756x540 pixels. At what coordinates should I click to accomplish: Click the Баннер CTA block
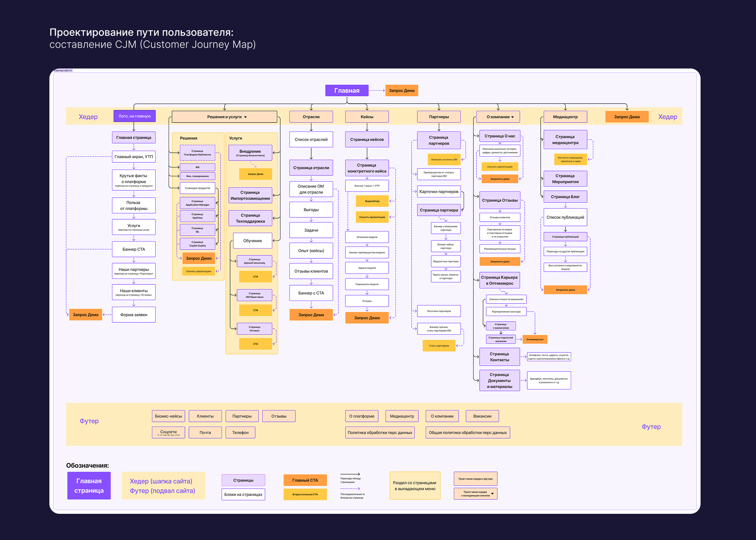coord(134,249)
